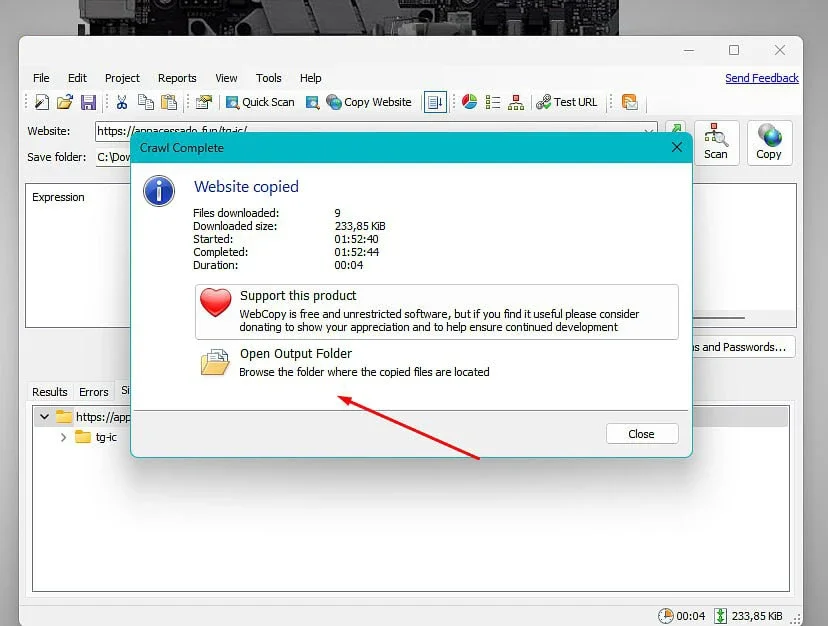The image size is (828, 626).
Task: Click the Copy pages icon in toolbar
Action: [146, 102]
